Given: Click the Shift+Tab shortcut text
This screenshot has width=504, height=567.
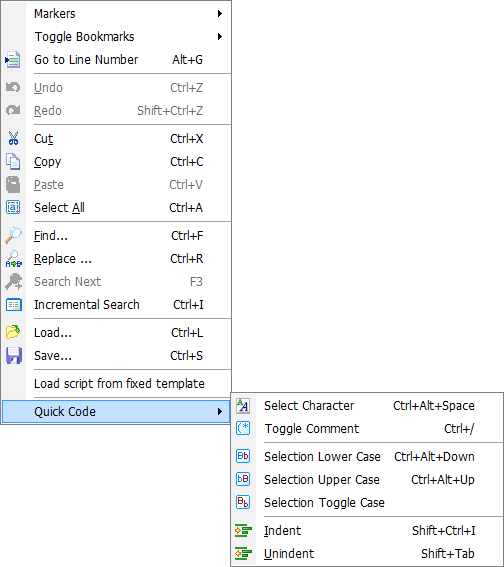Looking at the screenshot, I should 448,554.
